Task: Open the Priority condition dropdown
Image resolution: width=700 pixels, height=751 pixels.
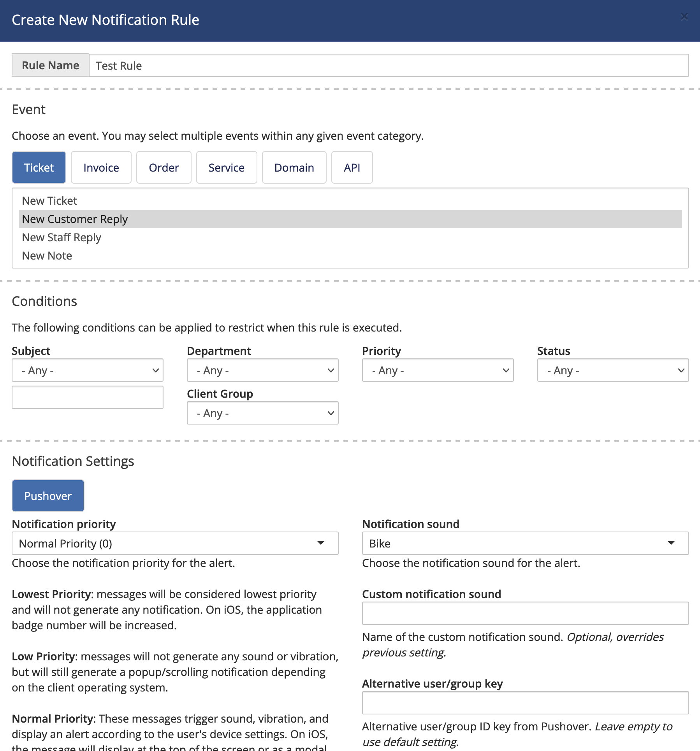Action: click(x=438, y=370)
